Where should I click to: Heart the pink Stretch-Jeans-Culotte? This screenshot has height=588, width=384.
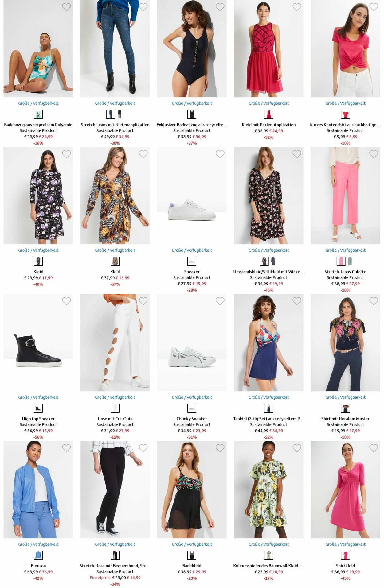[374, 154]
